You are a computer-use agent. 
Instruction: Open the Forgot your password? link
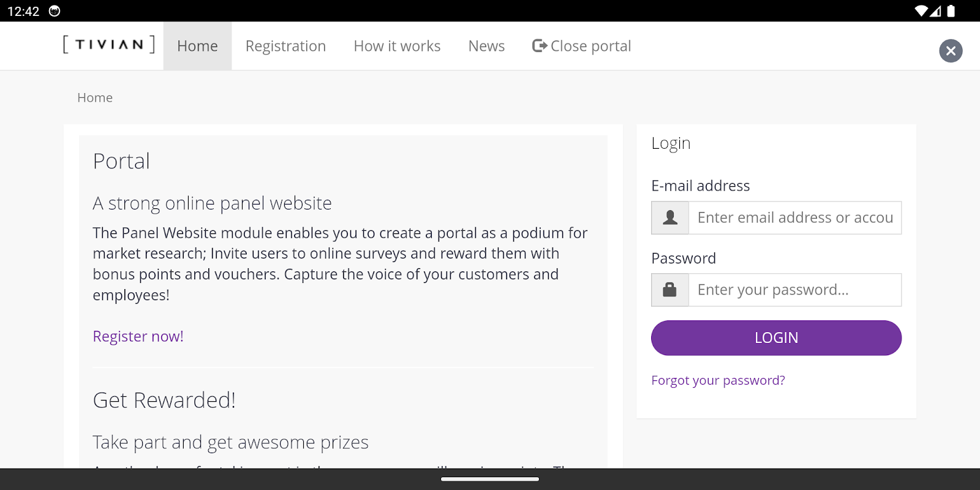[x=718, y=380]
